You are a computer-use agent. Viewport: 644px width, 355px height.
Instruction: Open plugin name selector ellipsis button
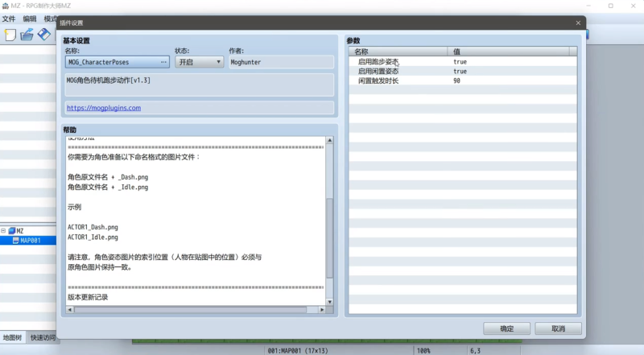[163, 62]
